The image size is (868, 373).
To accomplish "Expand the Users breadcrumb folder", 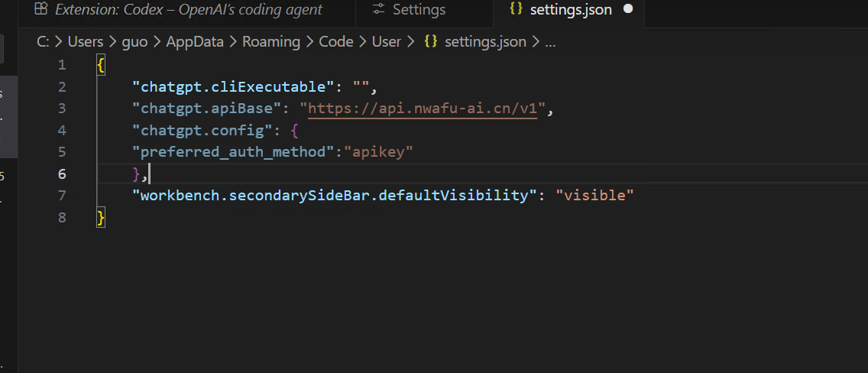I will (x=85, y=42).
